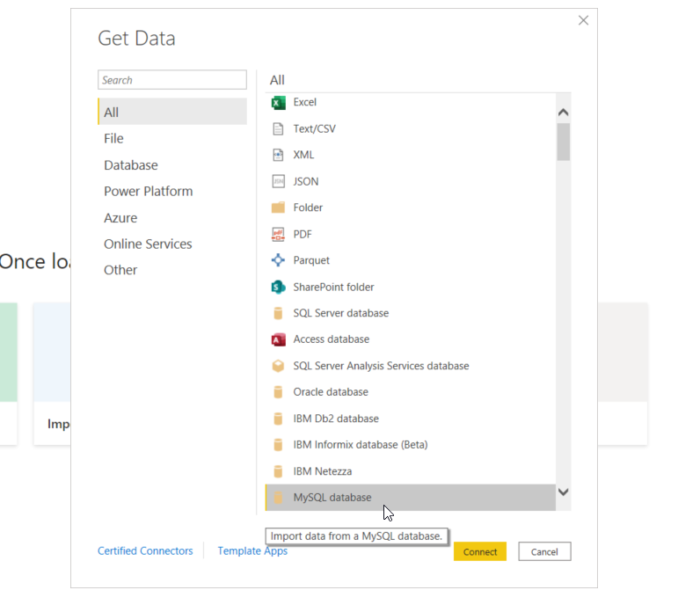Select the JSON list entry
This screenshot has height=612, width=700.
point(411,181)
